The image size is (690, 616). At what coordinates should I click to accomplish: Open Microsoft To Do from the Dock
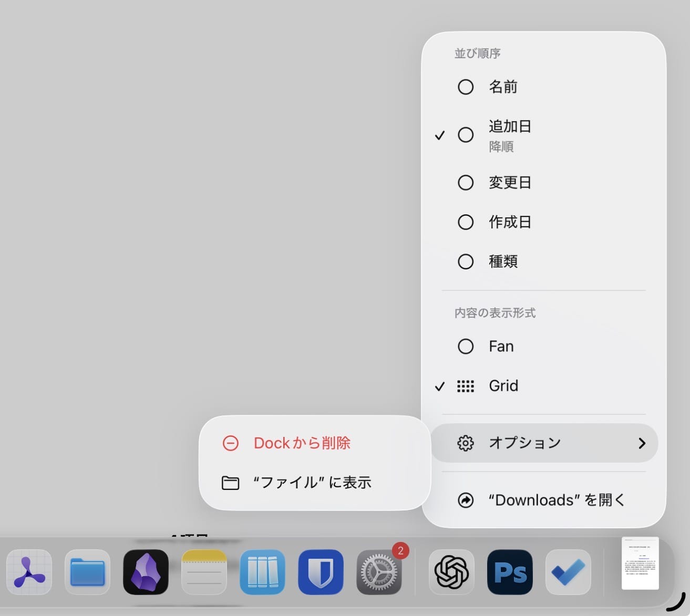[568, 572]
